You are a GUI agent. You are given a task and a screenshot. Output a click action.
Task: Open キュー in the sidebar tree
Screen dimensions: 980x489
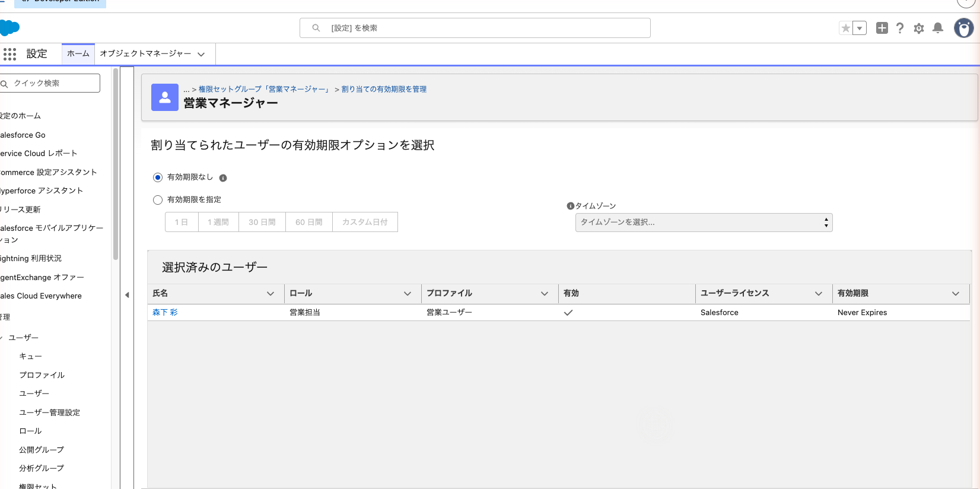click(x=30, y=357)
